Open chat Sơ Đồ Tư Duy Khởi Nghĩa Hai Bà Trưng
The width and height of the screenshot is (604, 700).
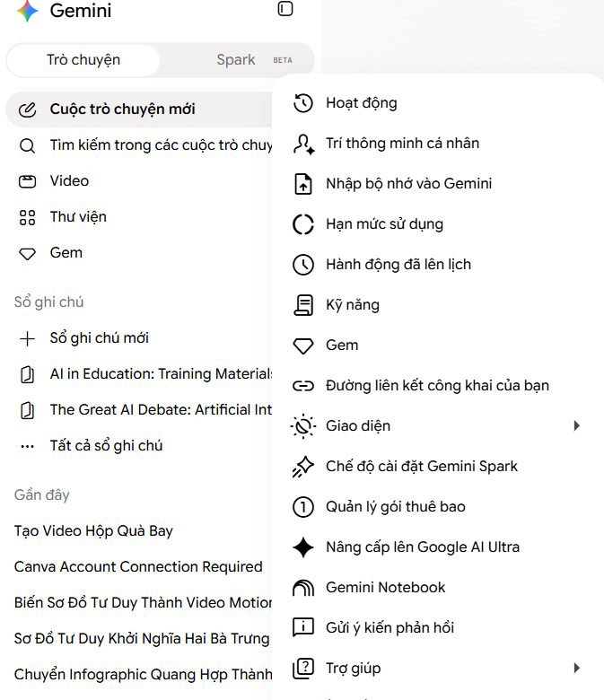click(x=139, y=639)
